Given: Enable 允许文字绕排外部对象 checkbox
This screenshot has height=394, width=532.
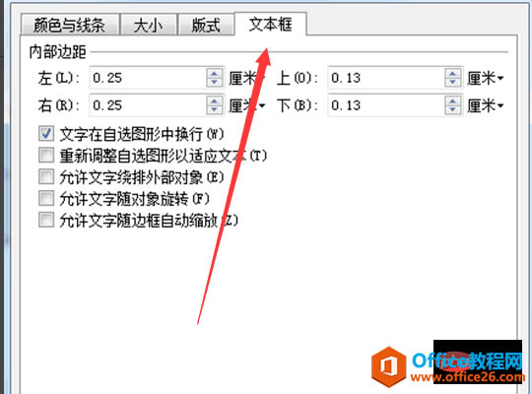Looking at the screenshot, I should (x=46, y=176).
